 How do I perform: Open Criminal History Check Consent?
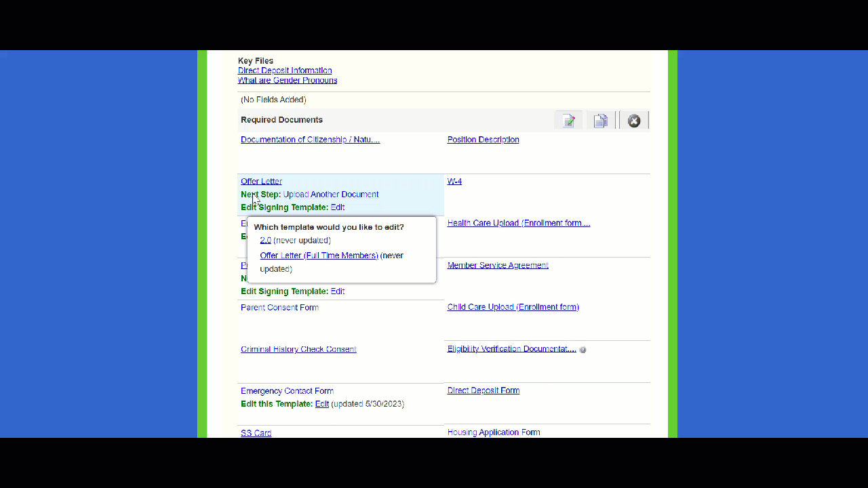(x=298, y=349)
